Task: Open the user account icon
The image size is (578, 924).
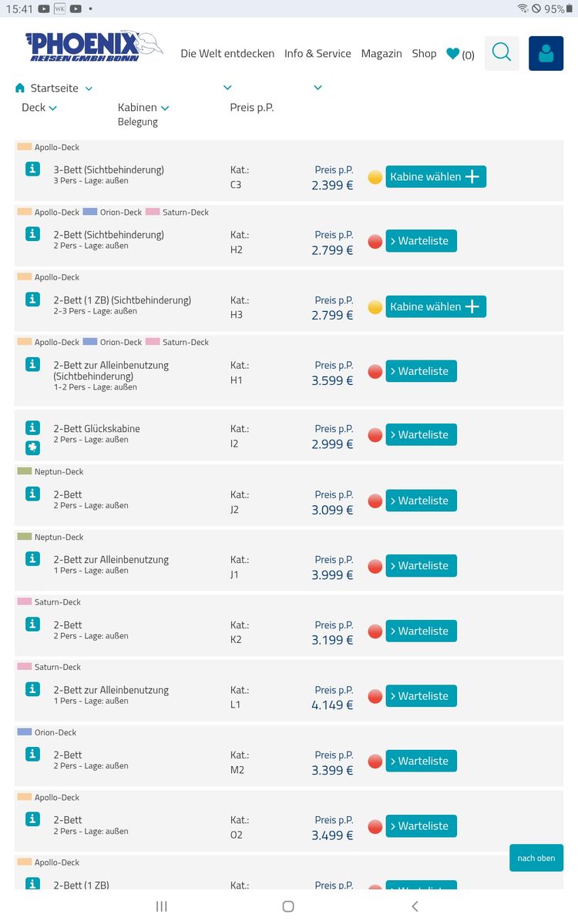Action: tap(546, 53)
